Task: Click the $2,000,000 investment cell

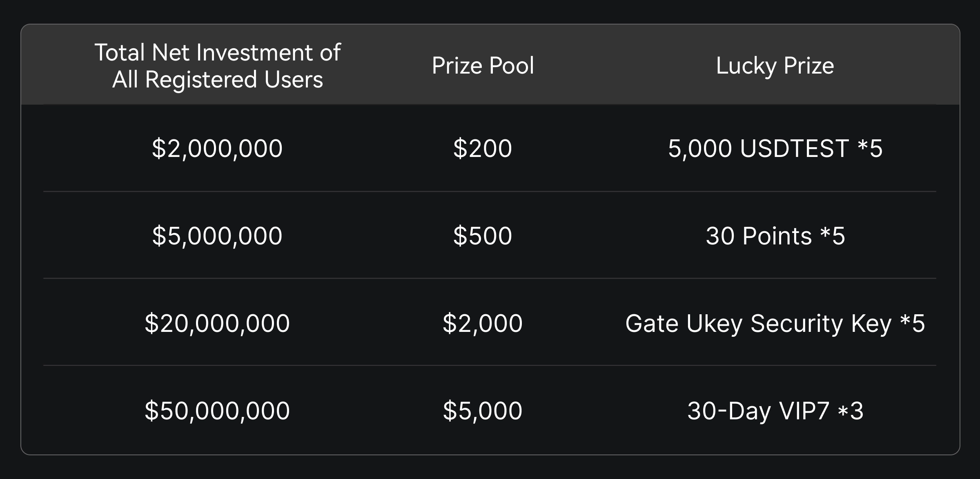Action: point(217,148)
